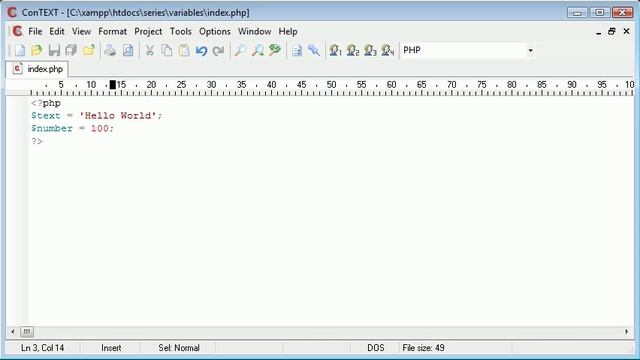Open the Format menu
The width and height of the screenshot is (640, 360).
click(112, 31)
